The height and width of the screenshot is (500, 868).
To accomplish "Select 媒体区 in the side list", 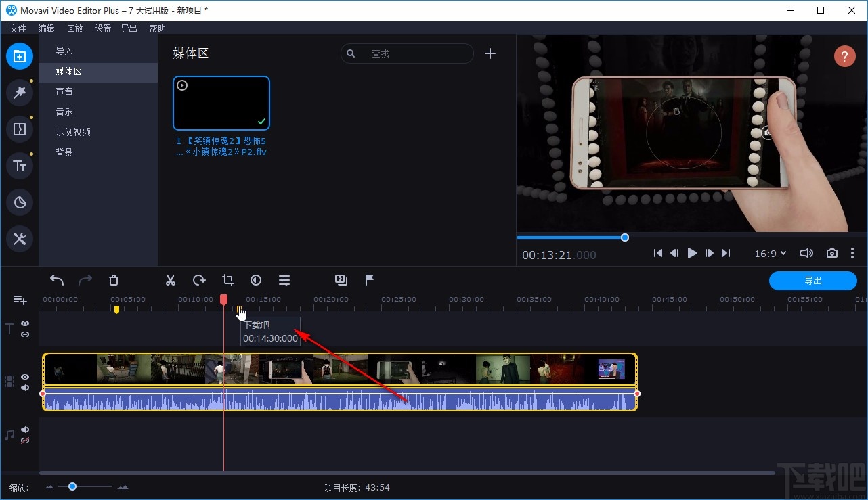I will (x=98, y=71).
